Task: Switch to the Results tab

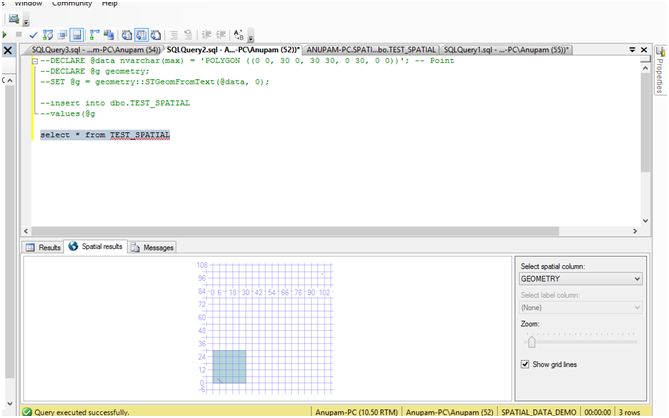Action: pos(44,247)
